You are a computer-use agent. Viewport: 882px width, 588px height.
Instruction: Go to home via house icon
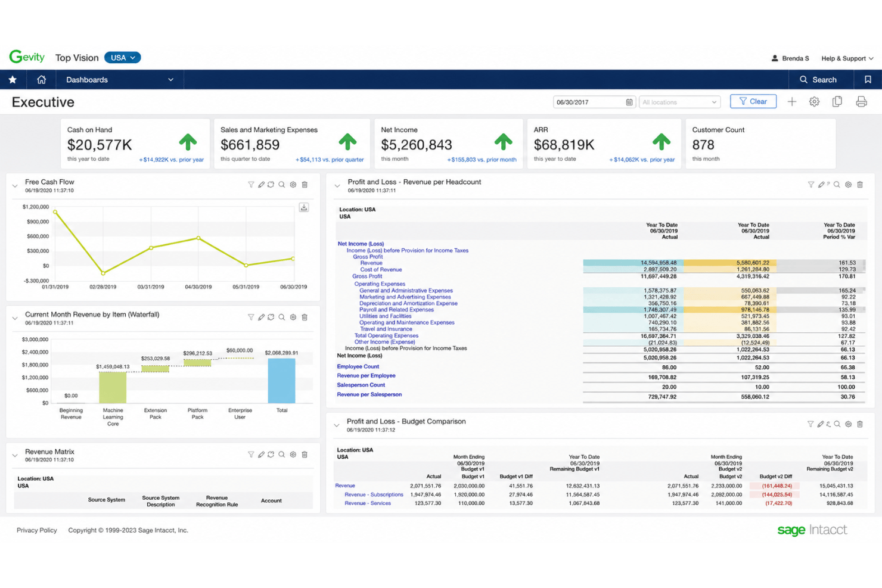tap(41, 79)
